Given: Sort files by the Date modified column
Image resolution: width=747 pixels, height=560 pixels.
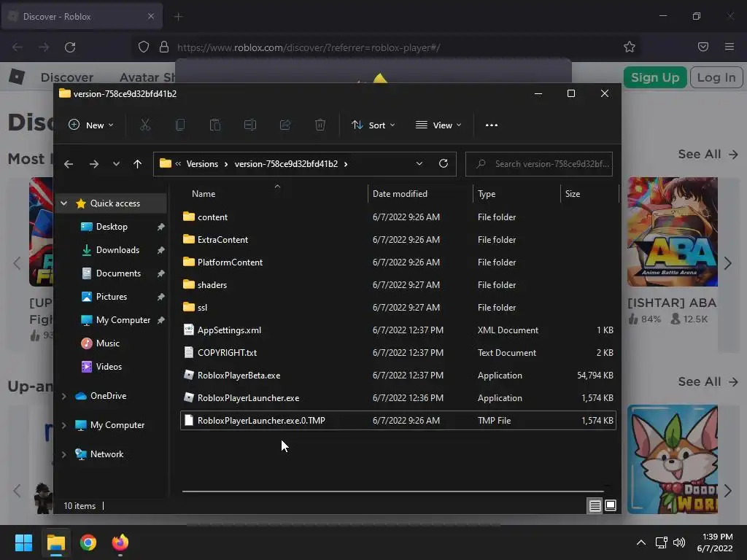Looking at the screenshot, I should click(x=400, y=194).
